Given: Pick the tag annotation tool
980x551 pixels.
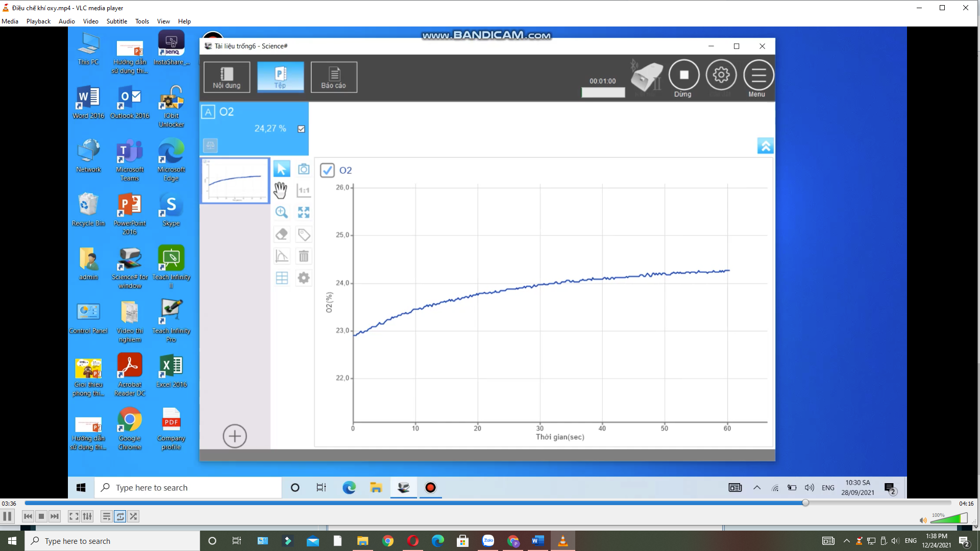Looking at the screenshot, I should [304, 234].
